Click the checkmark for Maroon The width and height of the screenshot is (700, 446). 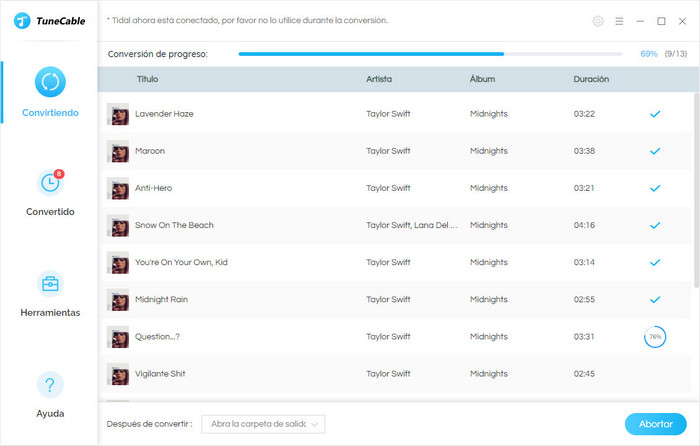[x=655, y=151]
